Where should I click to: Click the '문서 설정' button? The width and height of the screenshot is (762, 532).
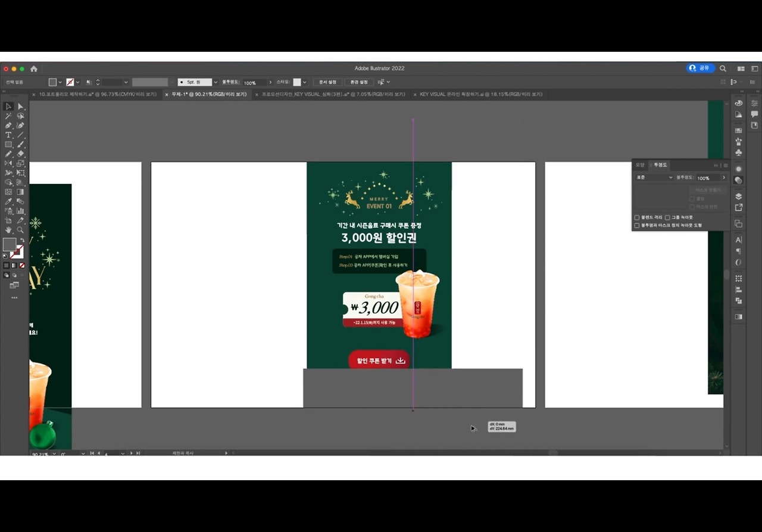coord(327,82)
